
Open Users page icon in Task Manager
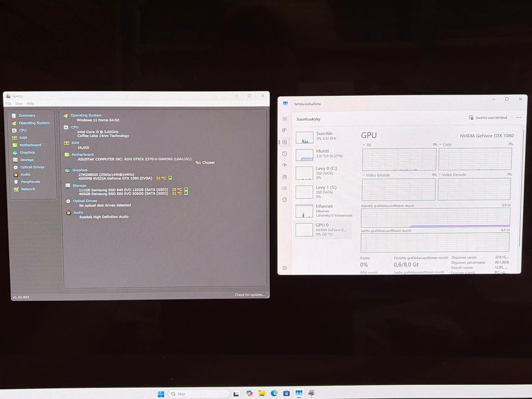tap(284, 177)
